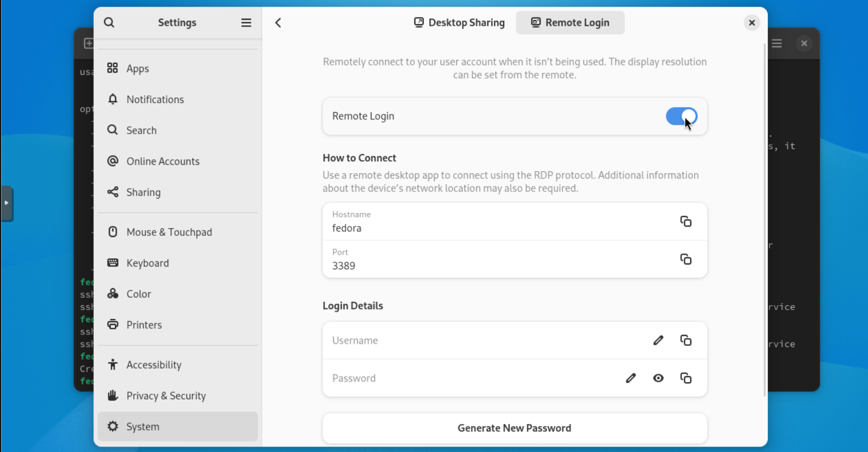This screenshot has width=868, height=452.
Task: Copy the Hostname fedora value
Action: coord(686,222)
